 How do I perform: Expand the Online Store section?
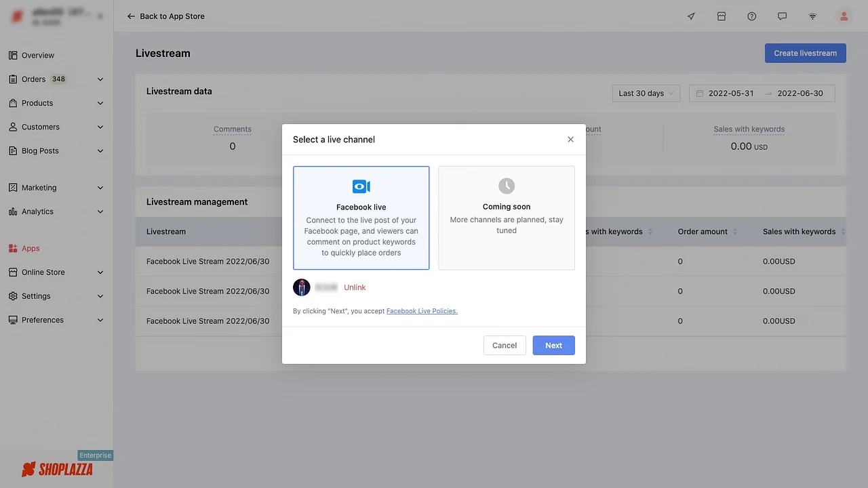coord(54,272)
